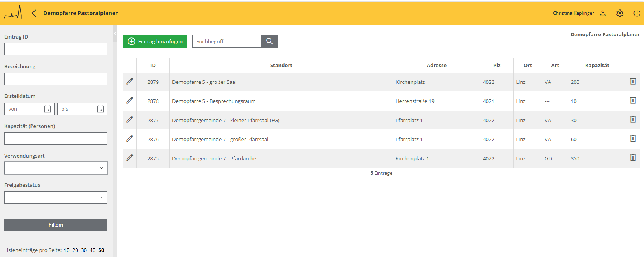Show 30 list entries per page
Image resolution: width=644 pixels, height=257 pixels.
click(x=84, y=250)
